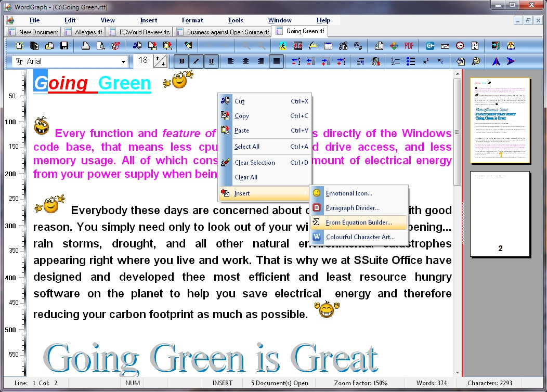
Task: Open the Help menu
Action: [x=323, y=20]
